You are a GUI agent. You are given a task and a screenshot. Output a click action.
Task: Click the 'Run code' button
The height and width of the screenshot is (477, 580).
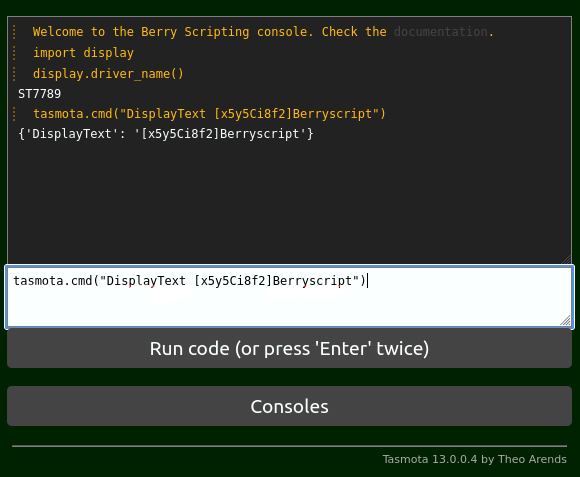point(289,348)
